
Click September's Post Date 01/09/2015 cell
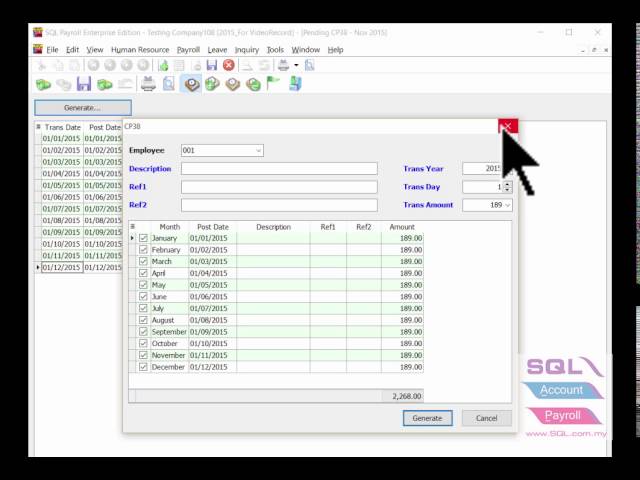(x=212, y=332)
